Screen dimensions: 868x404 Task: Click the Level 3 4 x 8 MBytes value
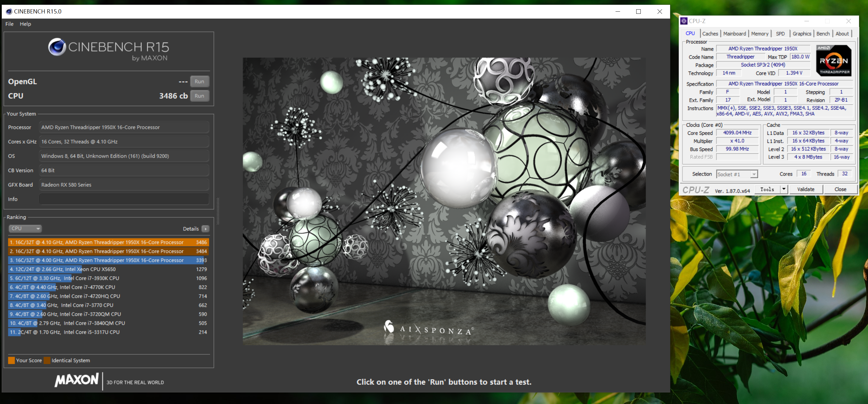808,157
